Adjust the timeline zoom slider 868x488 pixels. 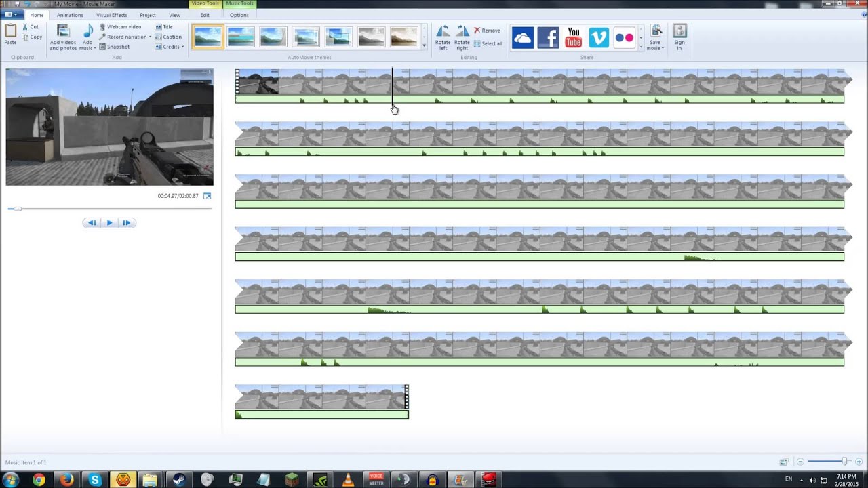click(845, 462)
